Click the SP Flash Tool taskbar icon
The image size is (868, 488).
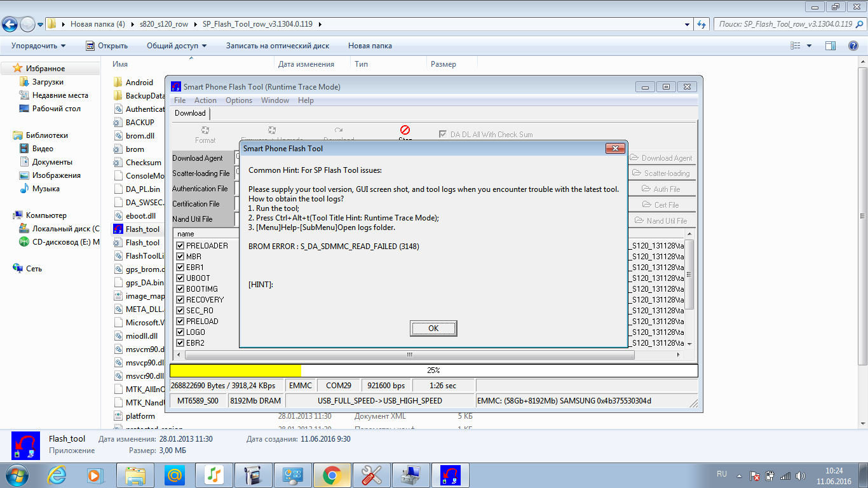tap(450, 475)
